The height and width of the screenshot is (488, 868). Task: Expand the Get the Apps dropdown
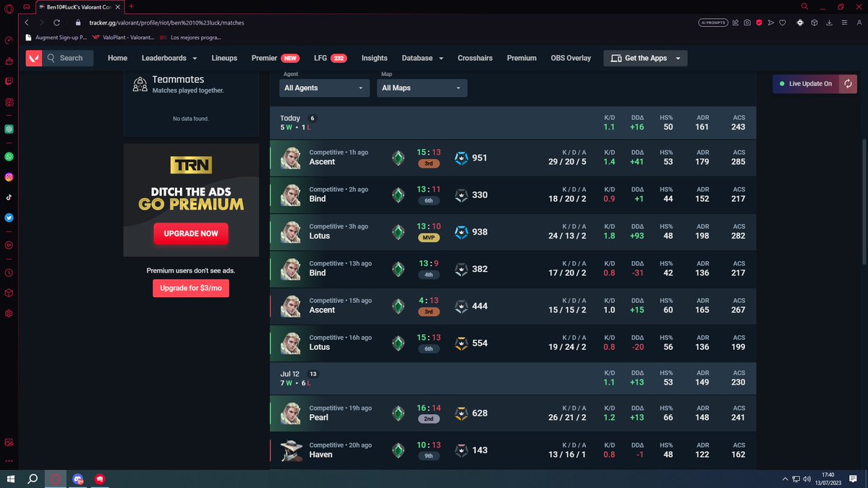click(x=645, y=58)
